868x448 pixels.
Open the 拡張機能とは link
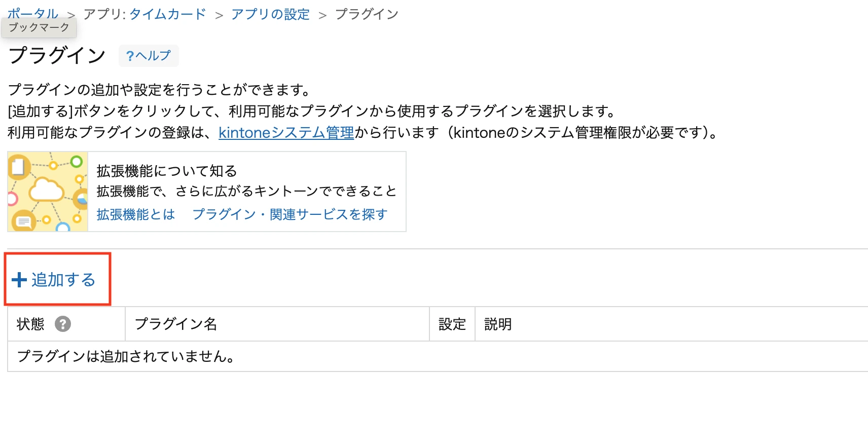tap(136, 214)
